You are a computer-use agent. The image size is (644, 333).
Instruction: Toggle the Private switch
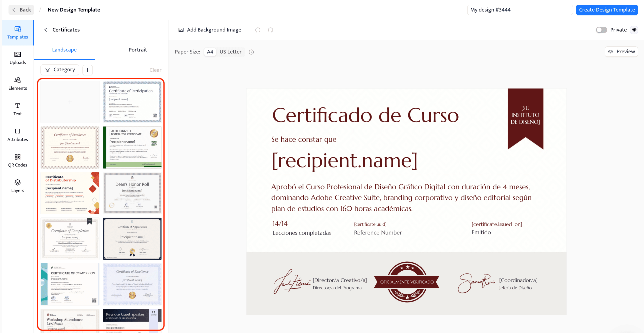[x=601, y=30]
